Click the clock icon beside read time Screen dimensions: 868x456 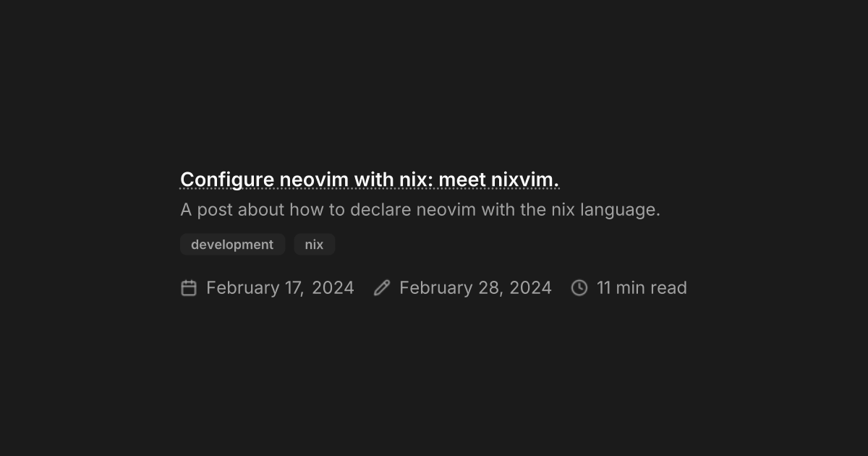(579, 288)
